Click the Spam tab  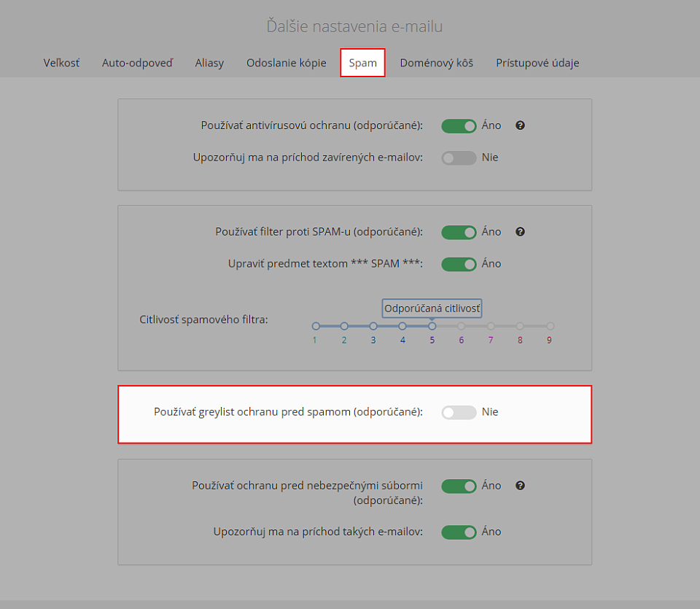coord(362,63)
